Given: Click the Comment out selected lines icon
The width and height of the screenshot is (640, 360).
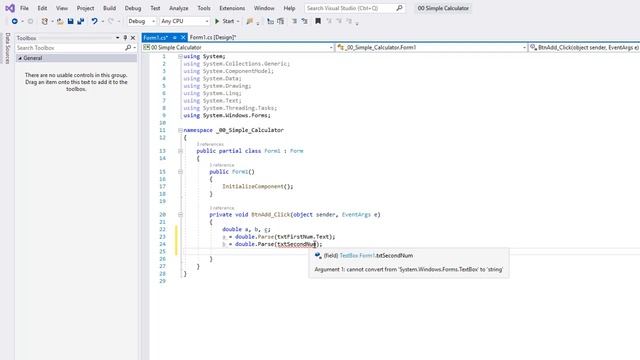Looking at the screenshot, I should tap(294, 21).
